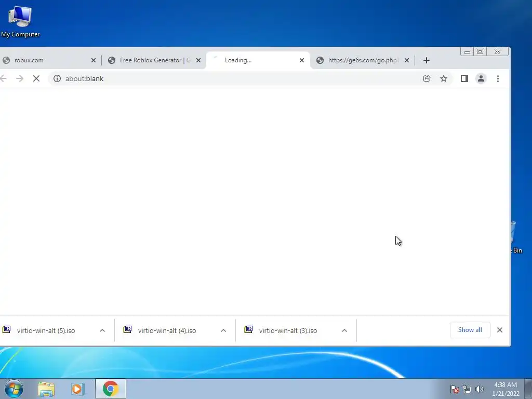Toggle the side panel
532x399 pixels.
tap(464, 79)
